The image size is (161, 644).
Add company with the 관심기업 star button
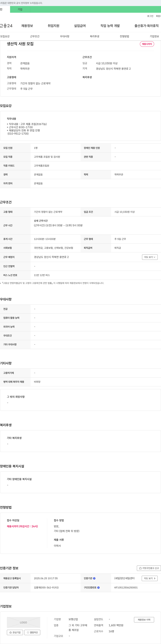tap(15, 632)
